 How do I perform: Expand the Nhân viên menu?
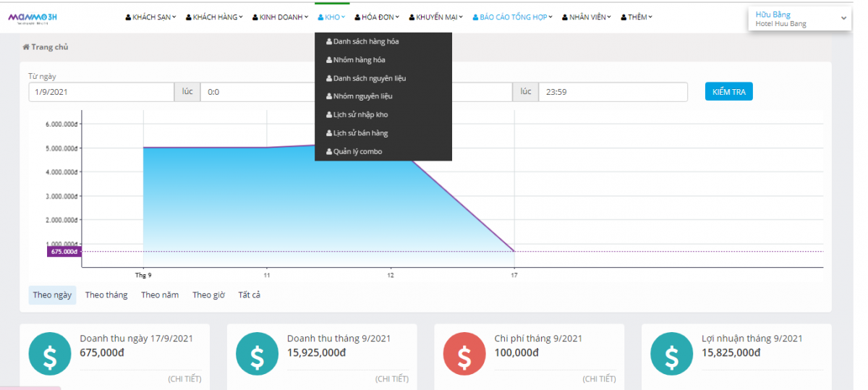coord(587,17)
